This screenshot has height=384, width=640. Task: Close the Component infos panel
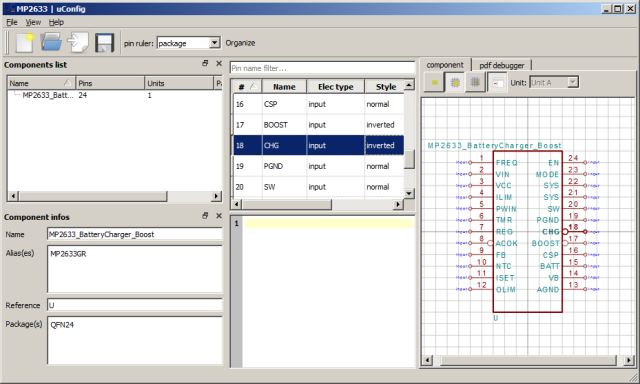pos(219,215)
